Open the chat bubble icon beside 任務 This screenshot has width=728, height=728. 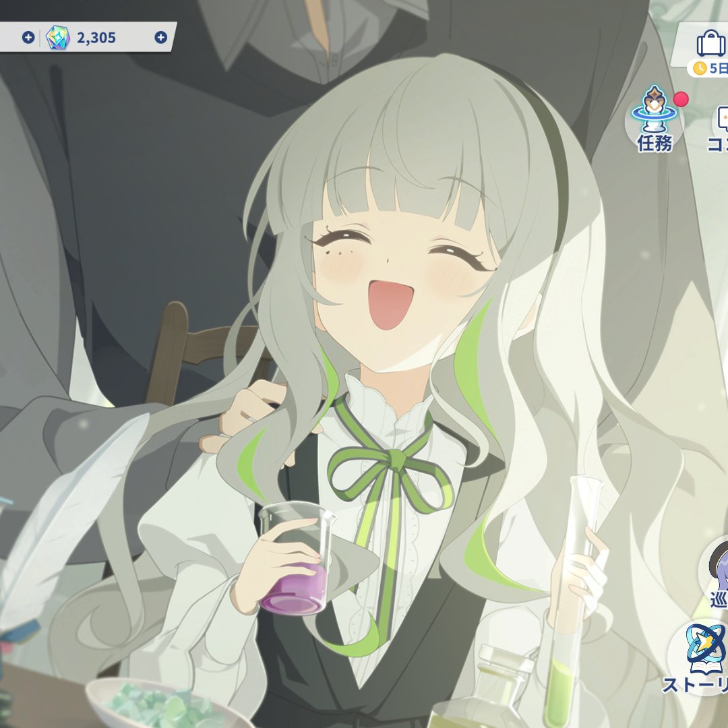tap(721, 120)
